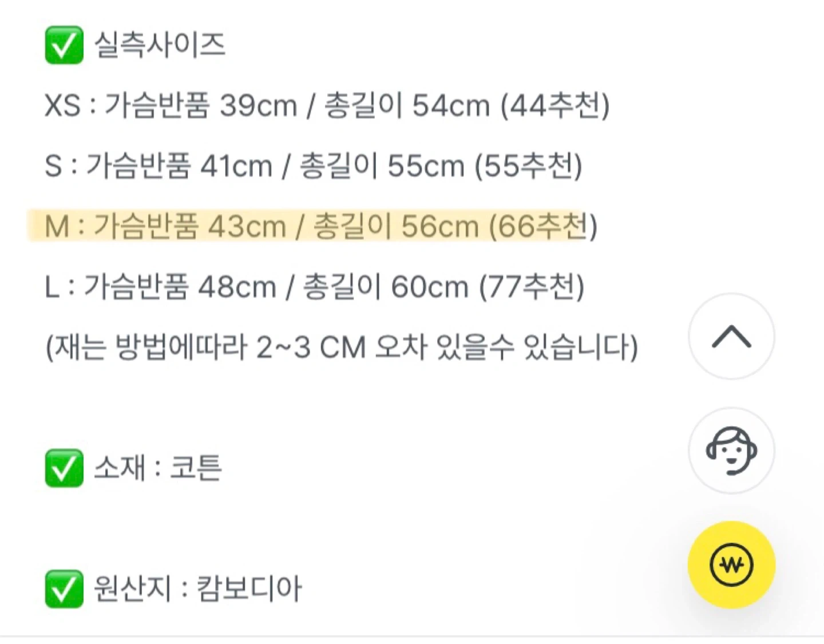Click the 가슴반품 48cm value
Viewport: 824px width, 644px height.
pyautogui.click(x=180, y=286)
